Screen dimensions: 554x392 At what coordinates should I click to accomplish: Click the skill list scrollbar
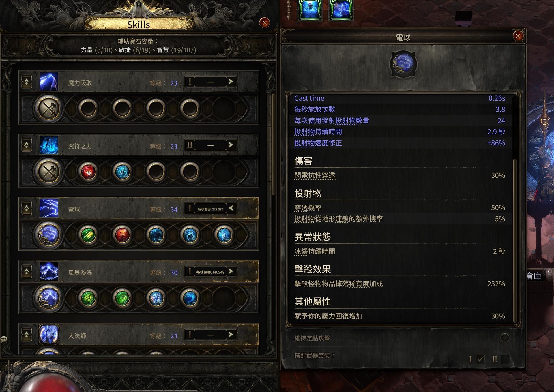tap(273, 144)
